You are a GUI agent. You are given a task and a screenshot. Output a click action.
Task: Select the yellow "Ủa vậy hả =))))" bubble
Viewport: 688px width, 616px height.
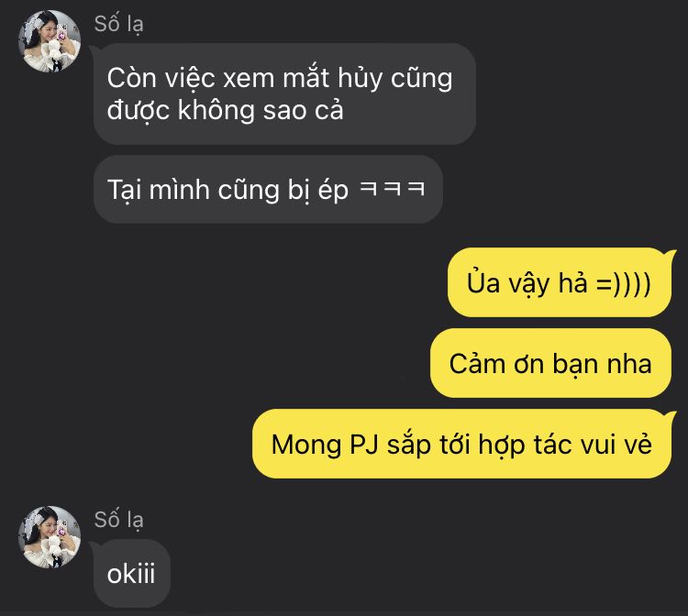[x=560, y=282]
